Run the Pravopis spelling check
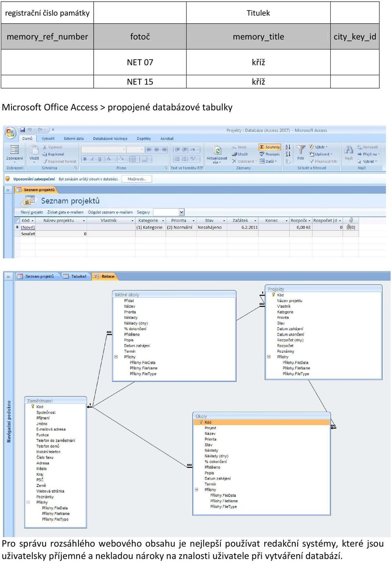This screenshot has height=562, width=392. tap(270, 154)
